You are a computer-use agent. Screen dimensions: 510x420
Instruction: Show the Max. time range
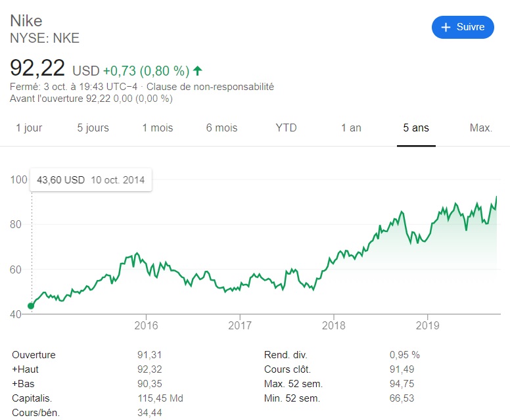tap(481, 128)
